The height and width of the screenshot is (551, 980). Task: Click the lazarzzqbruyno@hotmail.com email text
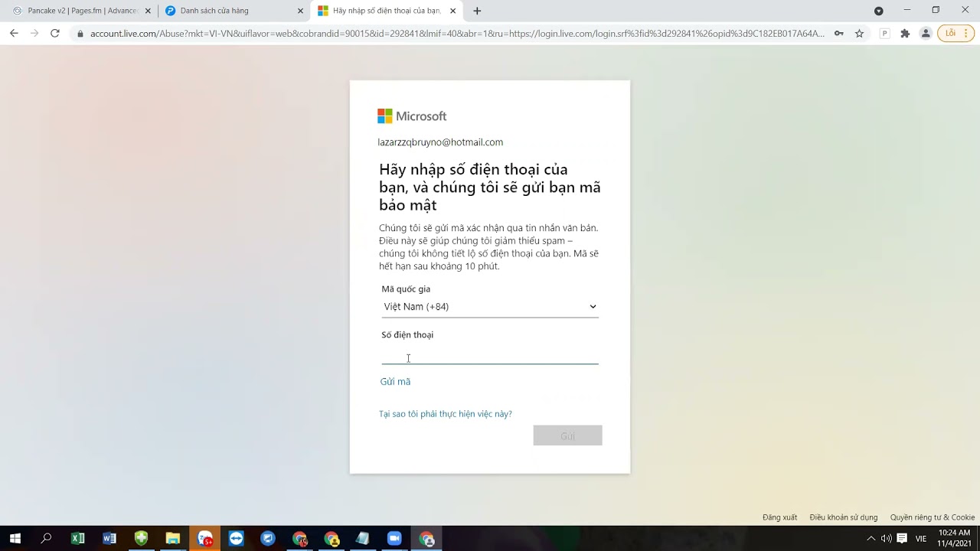point(440,142)
